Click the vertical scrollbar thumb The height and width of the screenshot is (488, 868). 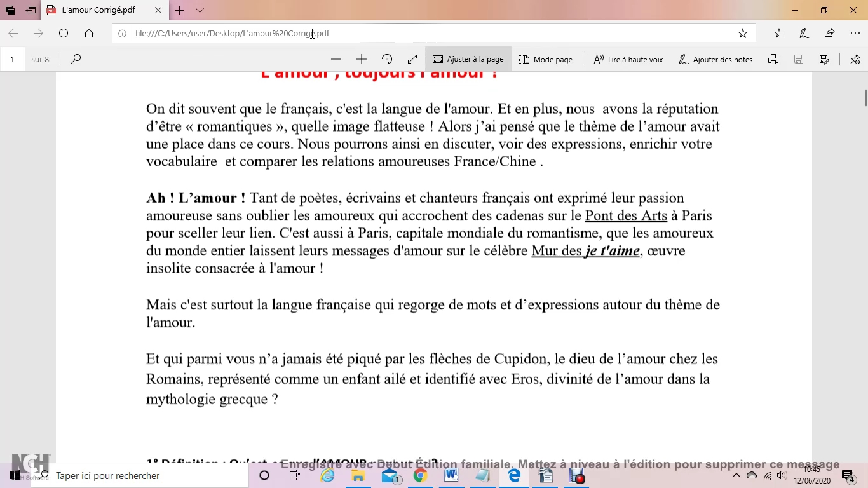pos(865,98)
